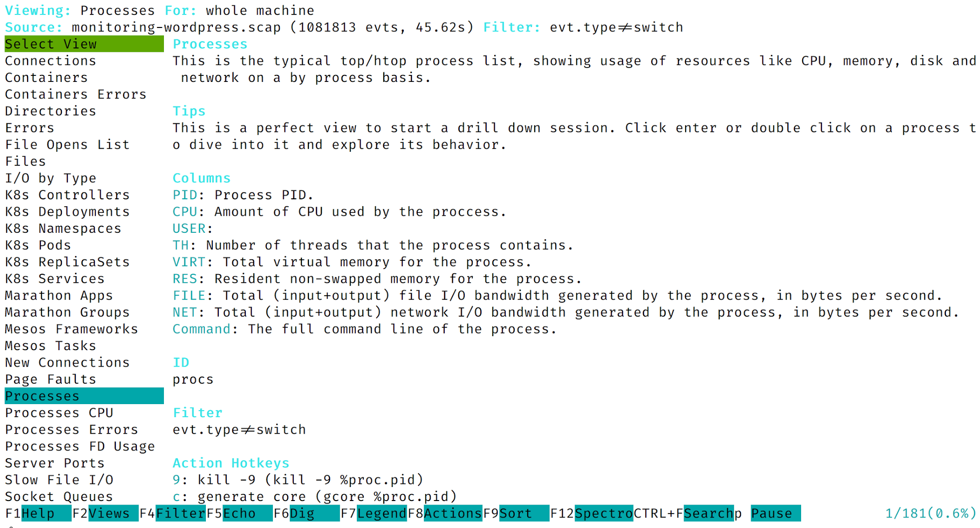
Task: Select the Mesos Frameworks view
Action: click(x=71, y=329)
